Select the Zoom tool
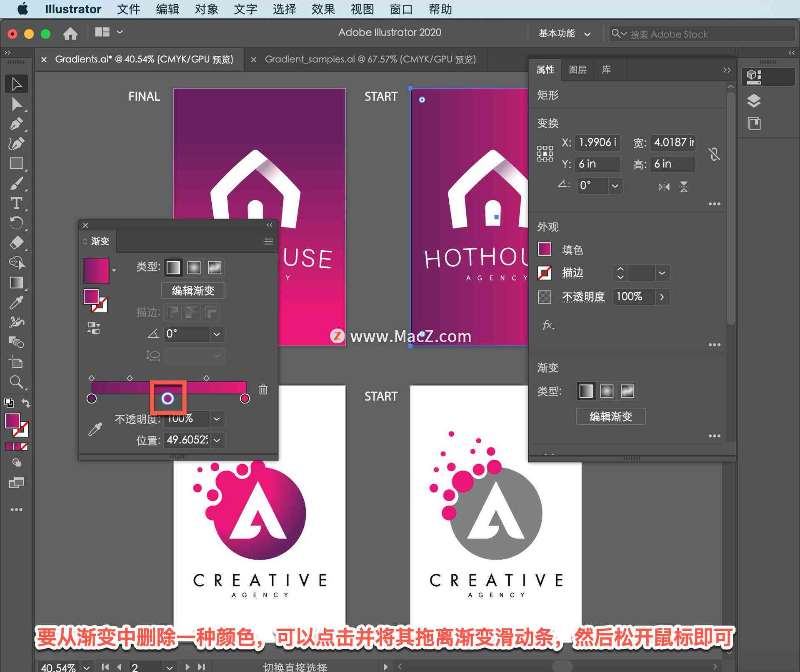800x672 pixels. pyautogui.click(x=17, y=382)
